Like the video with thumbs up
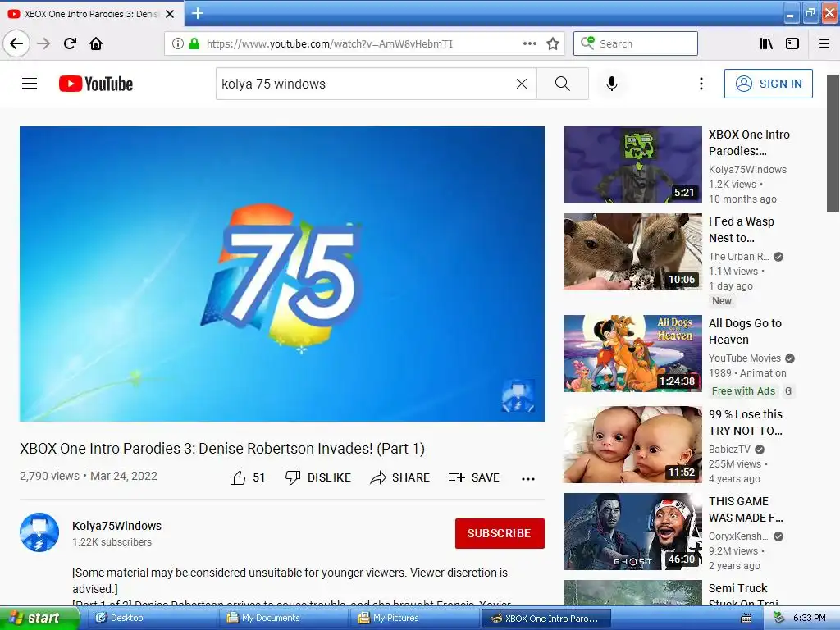Image resolution: width=840 pixels, height=630 pixels. pos(248,477)
